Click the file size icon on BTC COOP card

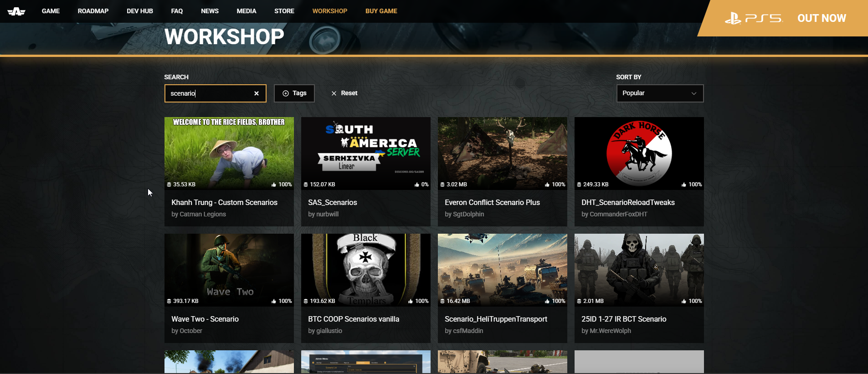[x=306, y=301]
